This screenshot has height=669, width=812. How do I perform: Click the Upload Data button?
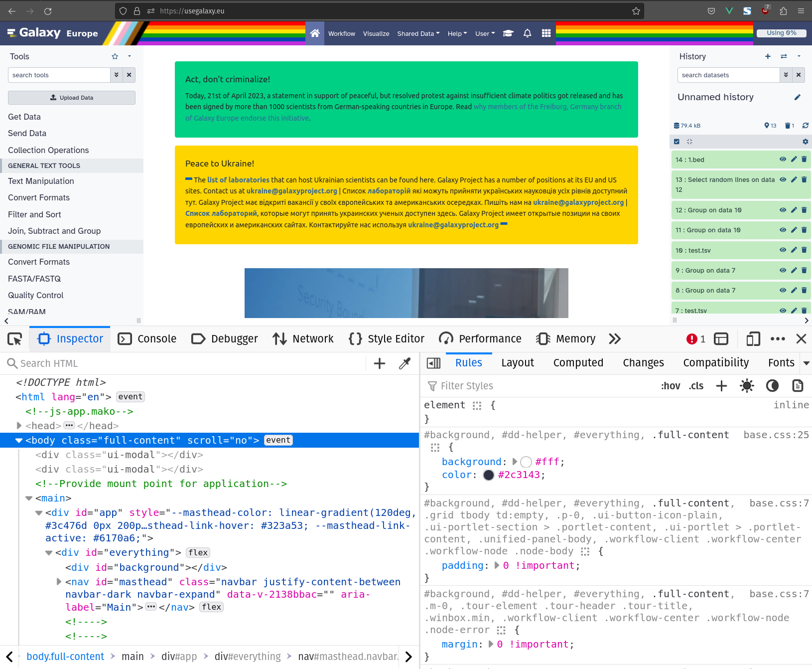point(72,98)
